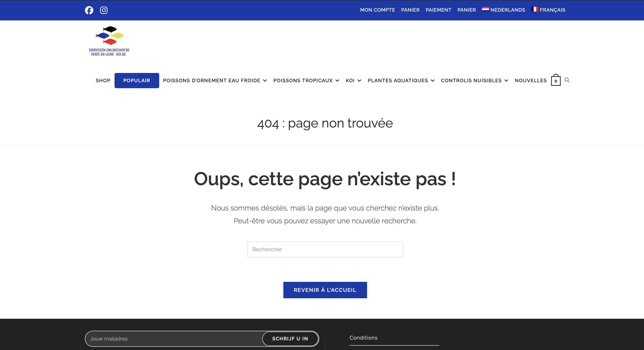Select the Populair menu tab
The image size is (644, 350).
point(137,81)
